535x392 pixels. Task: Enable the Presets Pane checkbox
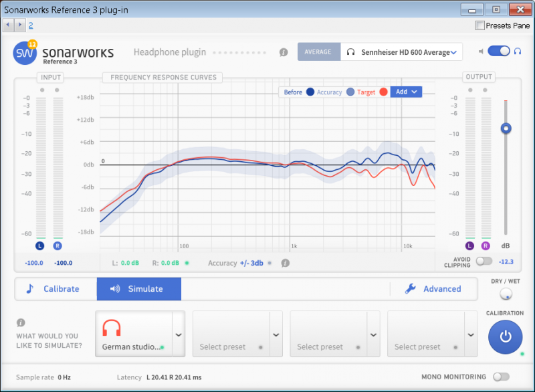(479, 25)
